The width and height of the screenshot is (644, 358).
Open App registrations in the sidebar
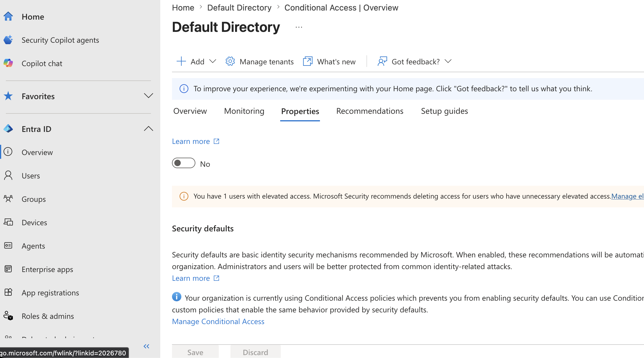(50, 293)
